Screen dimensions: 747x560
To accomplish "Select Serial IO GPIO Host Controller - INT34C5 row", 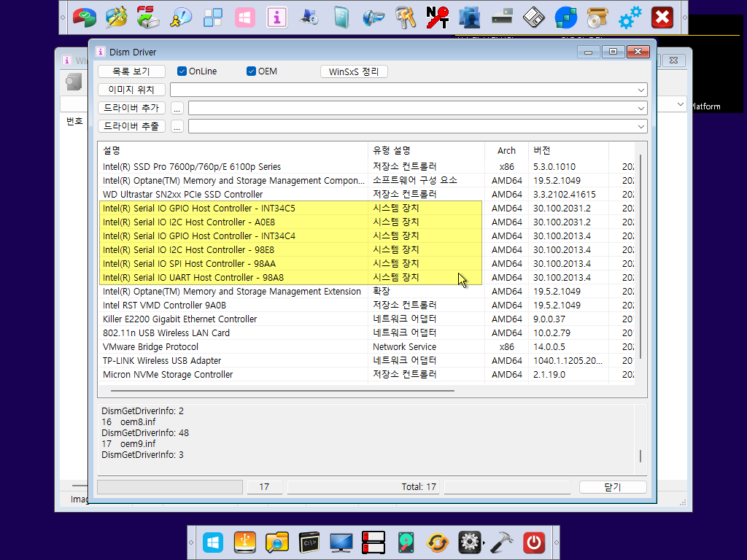I will [367, 208].
